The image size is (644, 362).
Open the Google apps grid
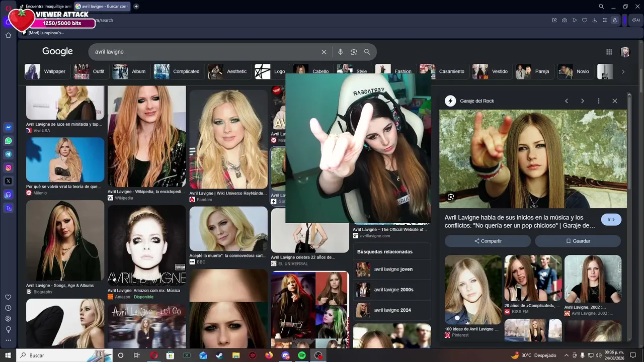(609, 52)
